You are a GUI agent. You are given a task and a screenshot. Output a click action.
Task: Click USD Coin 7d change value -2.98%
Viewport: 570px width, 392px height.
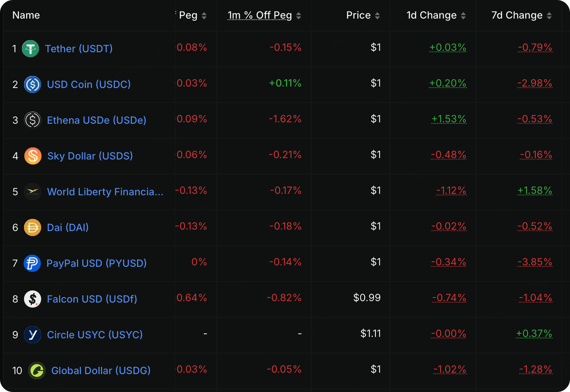pyautogui.click(x=535, y=83)
